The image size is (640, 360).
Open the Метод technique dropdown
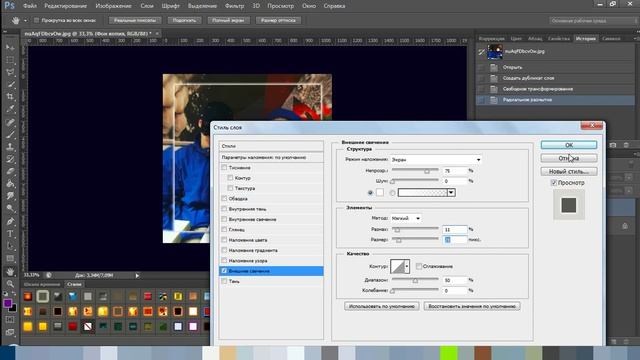406,218
